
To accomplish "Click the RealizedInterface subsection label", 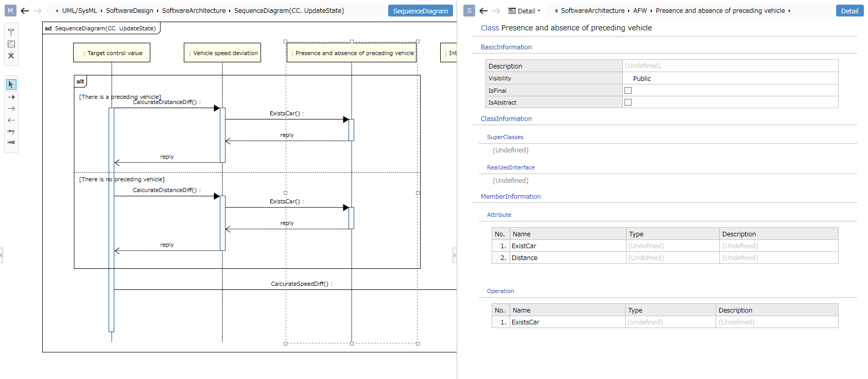I will tap(511, 167).
